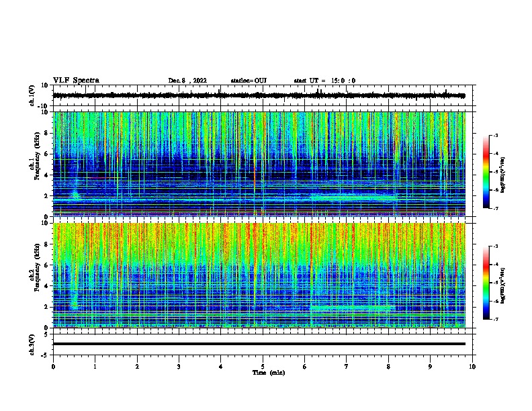Click the ch.2 spectrogram color bar
Image resolution: width=532 pixels, height=411 pixels.
(486, 283)
